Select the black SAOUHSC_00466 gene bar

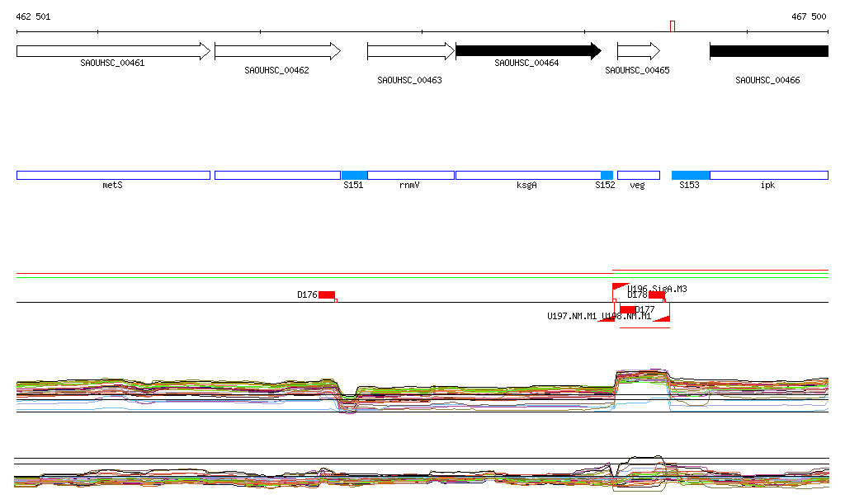tap(768, 51)
